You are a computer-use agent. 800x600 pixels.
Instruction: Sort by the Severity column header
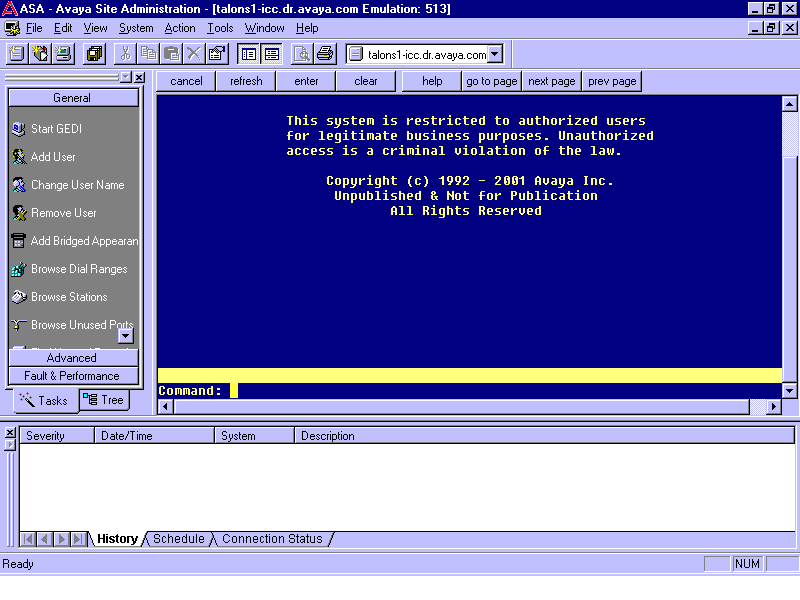click(x=57, y=436)
